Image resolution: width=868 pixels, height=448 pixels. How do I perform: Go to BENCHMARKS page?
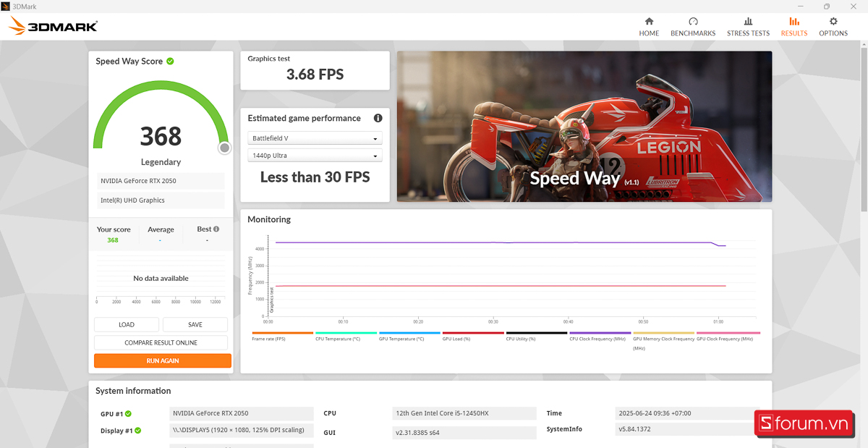click(693, 27)
